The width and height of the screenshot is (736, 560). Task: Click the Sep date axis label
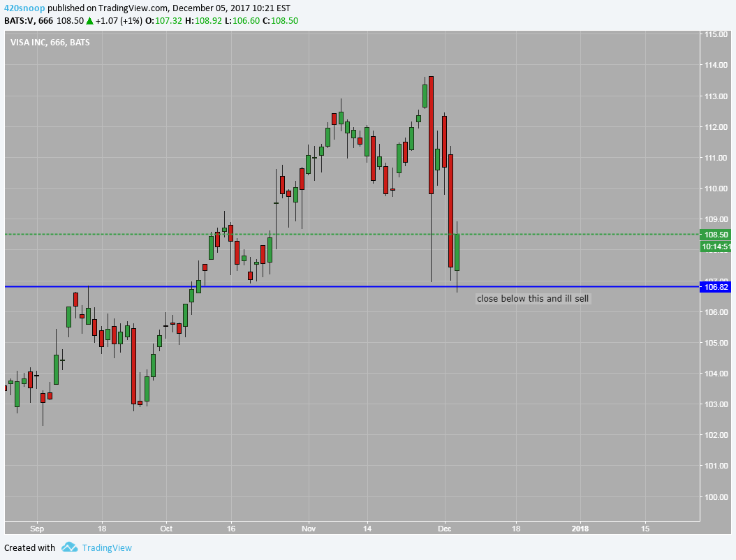tap(37, 529)
